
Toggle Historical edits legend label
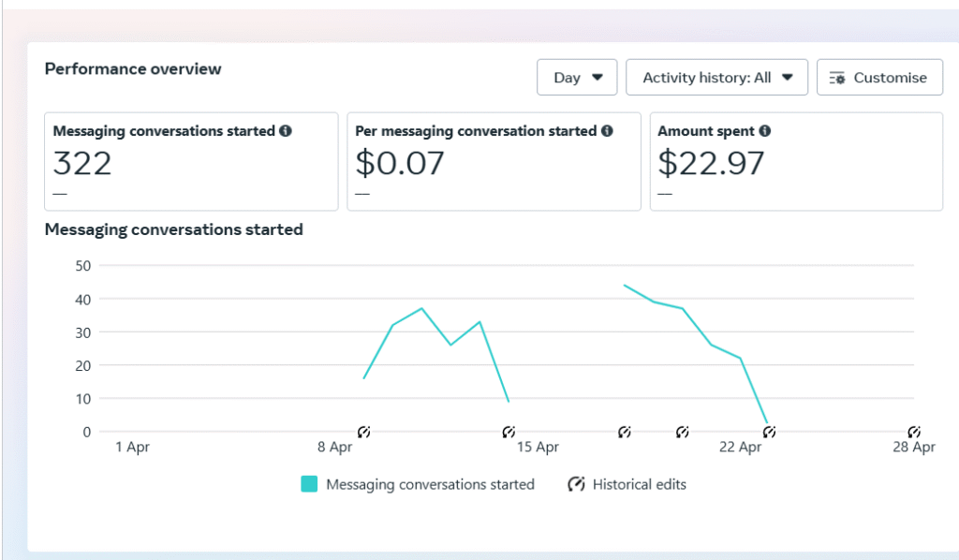point(639,484)
